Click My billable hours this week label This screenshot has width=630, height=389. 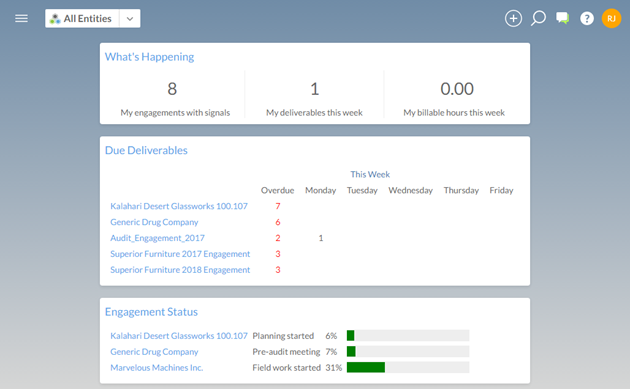(x=454, y=113)
